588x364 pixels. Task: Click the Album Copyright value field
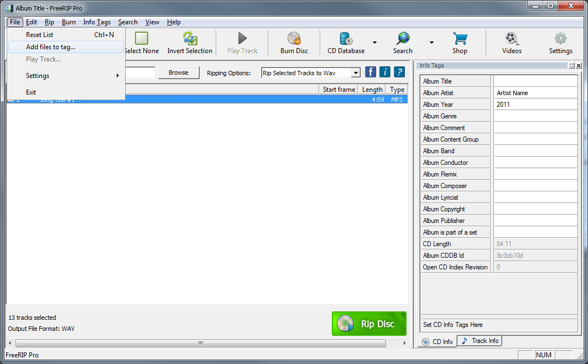[x=535, y=209]
